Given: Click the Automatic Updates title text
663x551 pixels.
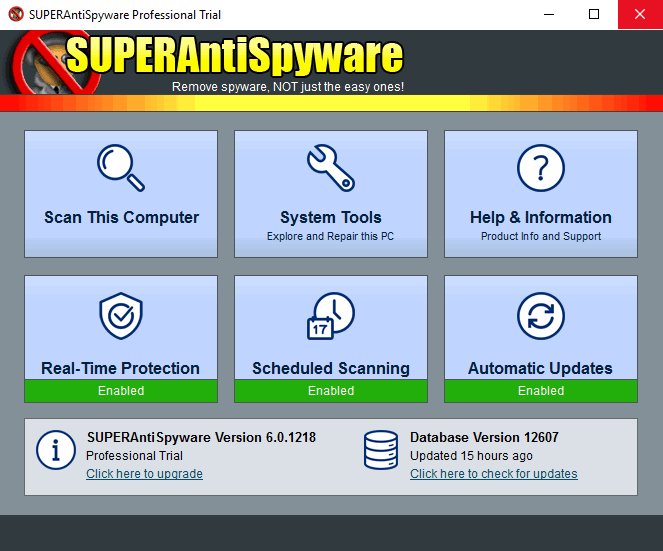Looking at the screenshot, I should click(540, 368).
